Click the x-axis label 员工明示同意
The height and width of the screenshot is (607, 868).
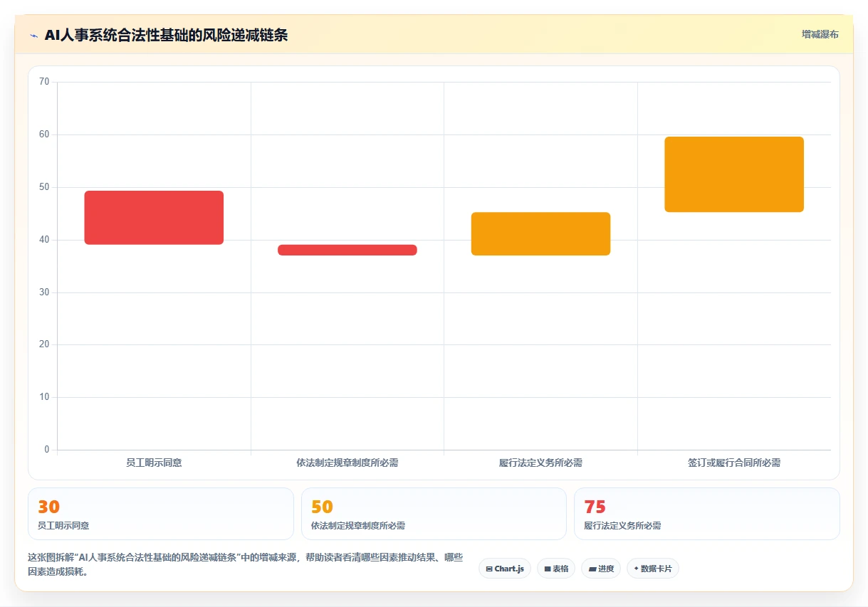(154, 463)
